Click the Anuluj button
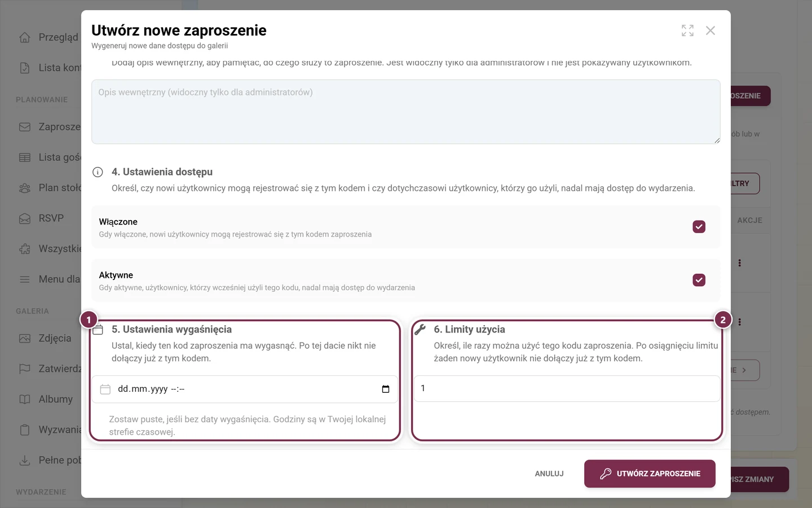Image resolution: width=812 pixels, height=508 pixels. tap(549, 474)
